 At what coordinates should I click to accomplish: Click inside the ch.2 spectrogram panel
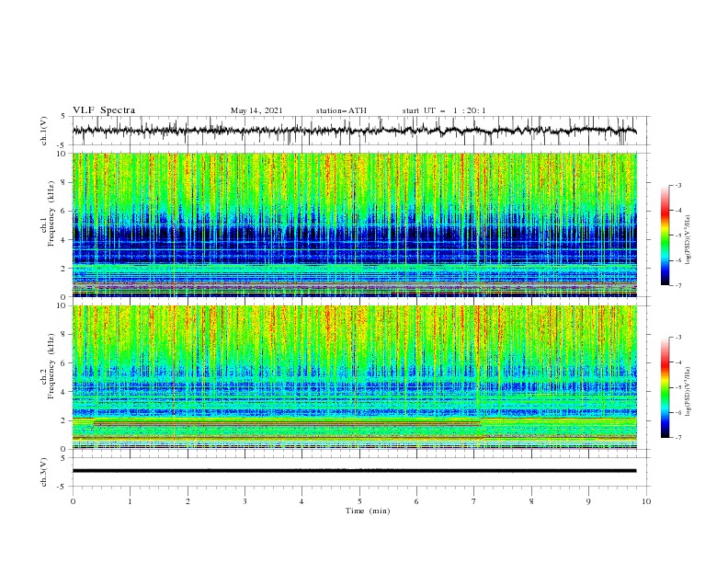[x=354, y=377]
